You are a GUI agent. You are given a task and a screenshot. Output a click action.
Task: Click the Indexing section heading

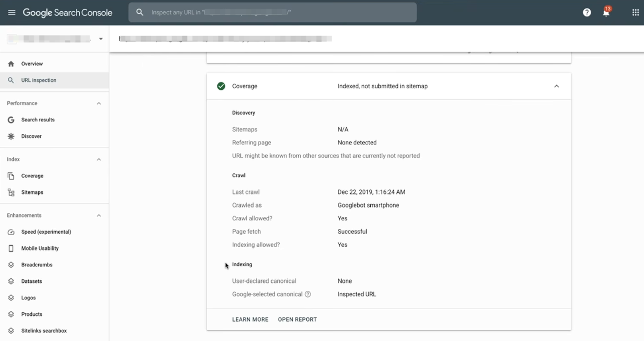coord(242,265)
